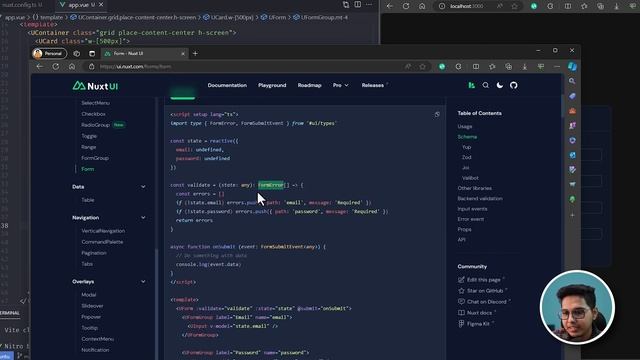Toggle dark mode moon icon
The width and height of the screenshot is (640, 360).
click(x=500, y=85)
